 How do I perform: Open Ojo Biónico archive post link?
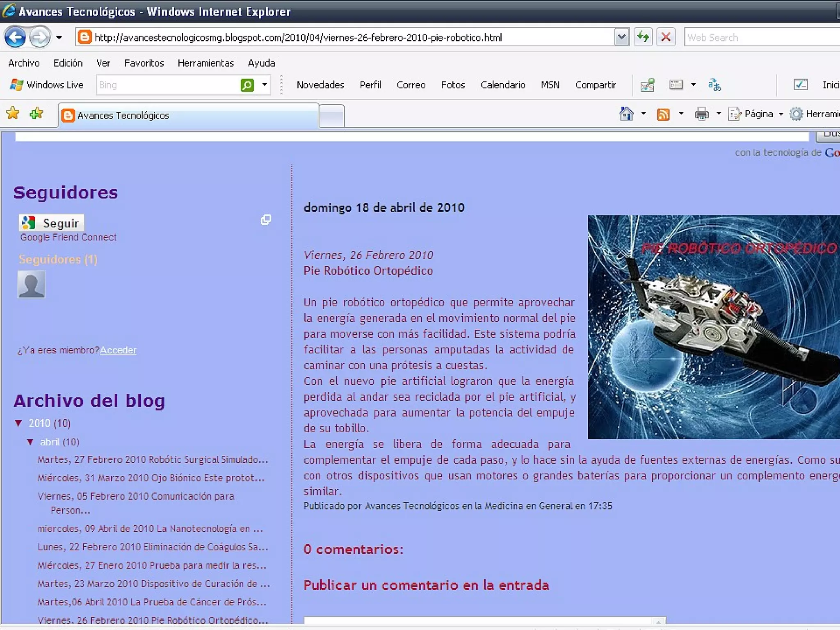tap(151, 478)
